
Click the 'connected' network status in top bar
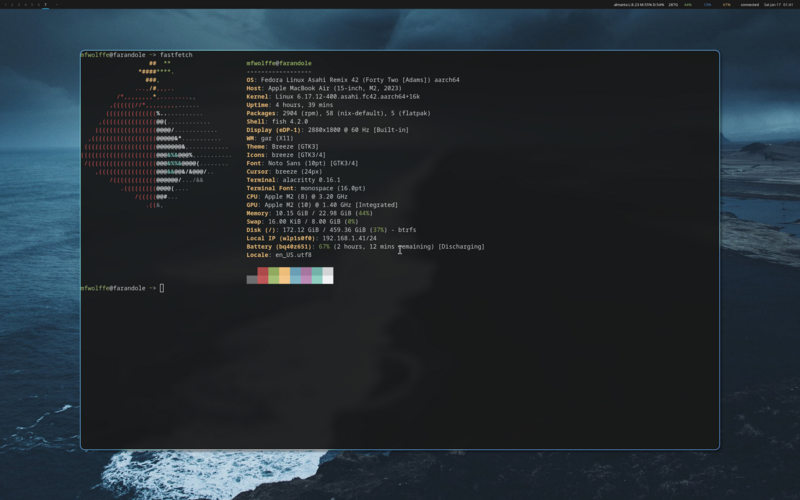tap(750, 5)
